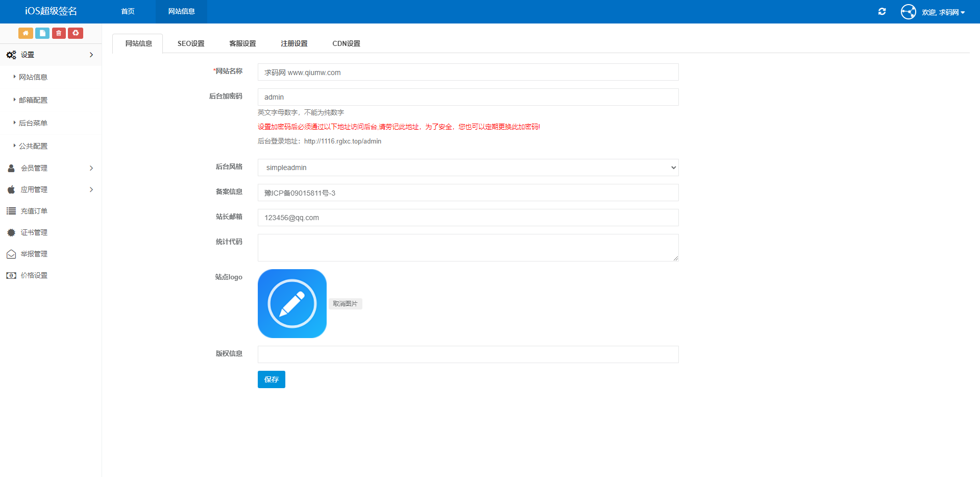
Task: Open 网站信息 in the sidebar submenu
Action: (x=33, y=77)
